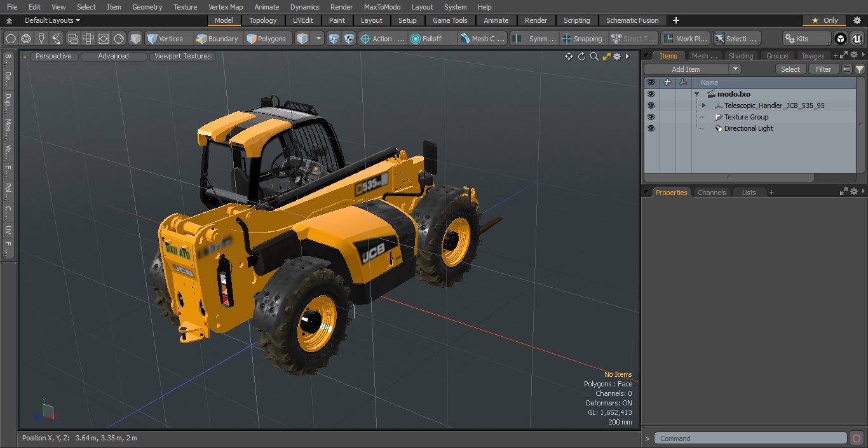Open the Schematic Fusion layout tab

click(x=632, y=20)
